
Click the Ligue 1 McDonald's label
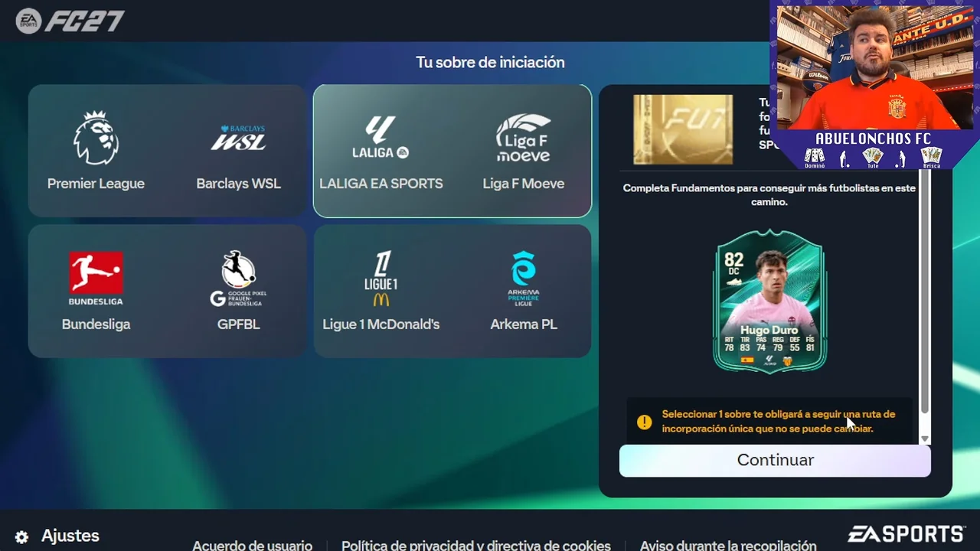pyautogui.click(x=381, y=324)
